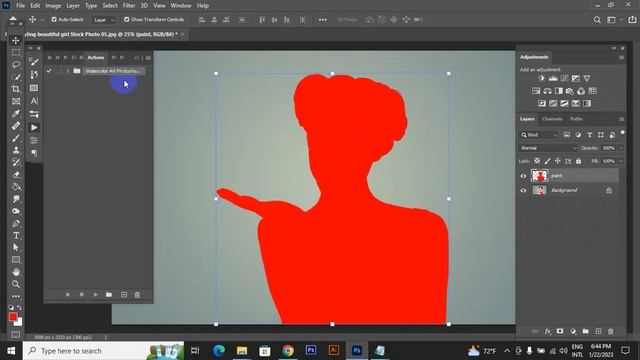640x360 pixels.
Task: Select the Horizontal Type tool
Action: (x=16, y=236)
